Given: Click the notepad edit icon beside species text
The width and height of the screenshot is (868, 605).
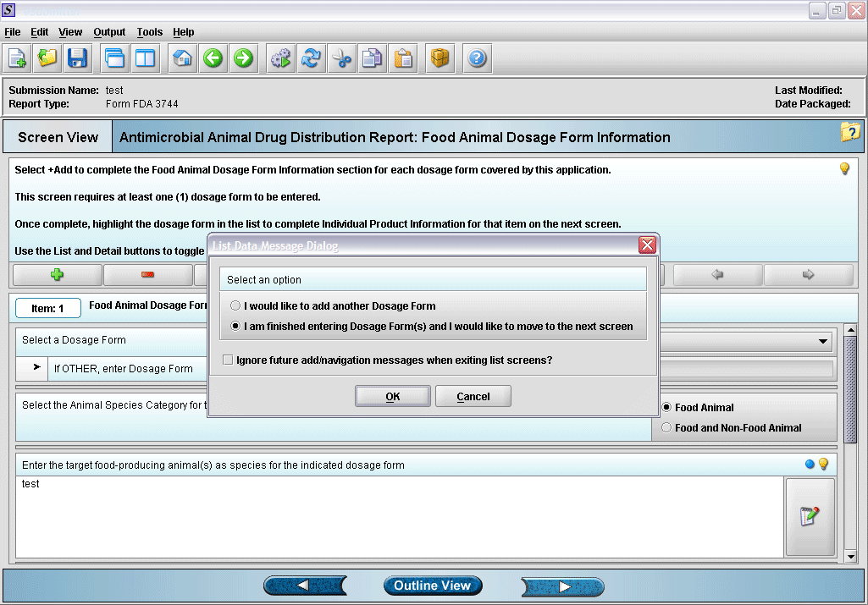Looking at the screenshot, I should click(810, 516).
